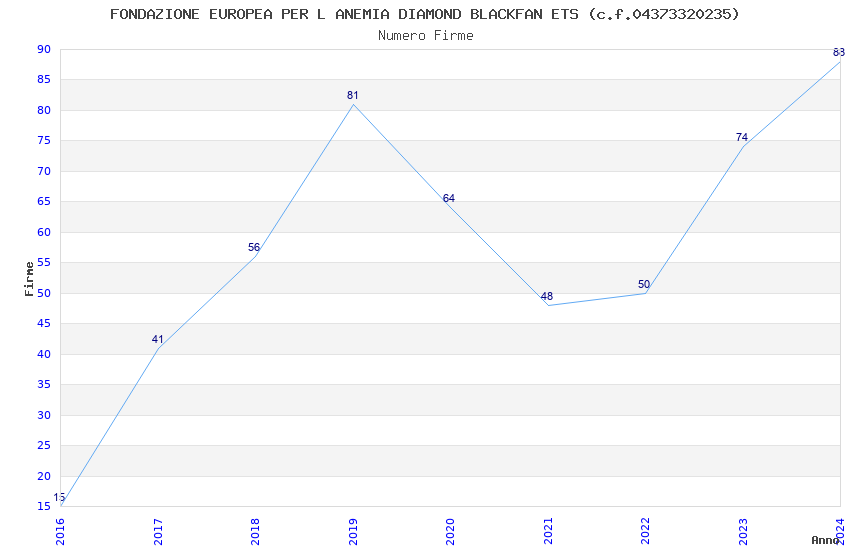This screenshot has height=550, width=850.
Task: Click data point value 81
Action: coord(352,95)
